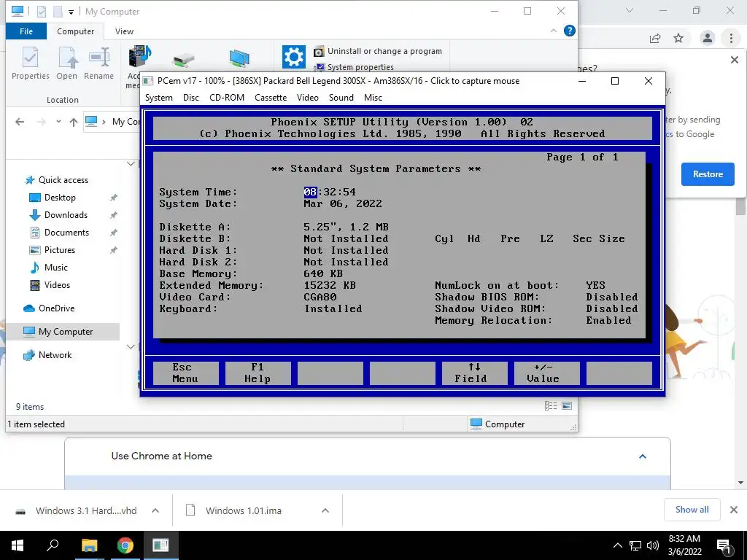Show hidden system tray icons
The height and width of the screenshot is (560, 747).
click(x=617, y=545)
